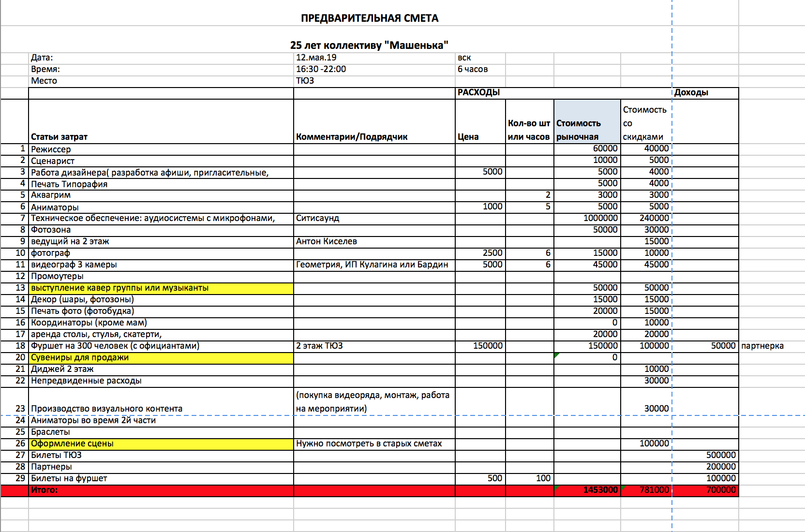Click the 'Аниматоры' row 6 label
The width and height of the screenshot is (805, 532).
161,207
